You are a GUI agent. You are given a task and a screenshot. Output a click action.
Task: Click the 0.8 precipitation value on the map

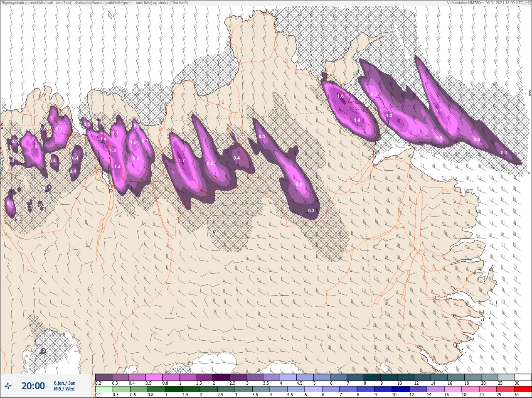[x=299, y=184]
